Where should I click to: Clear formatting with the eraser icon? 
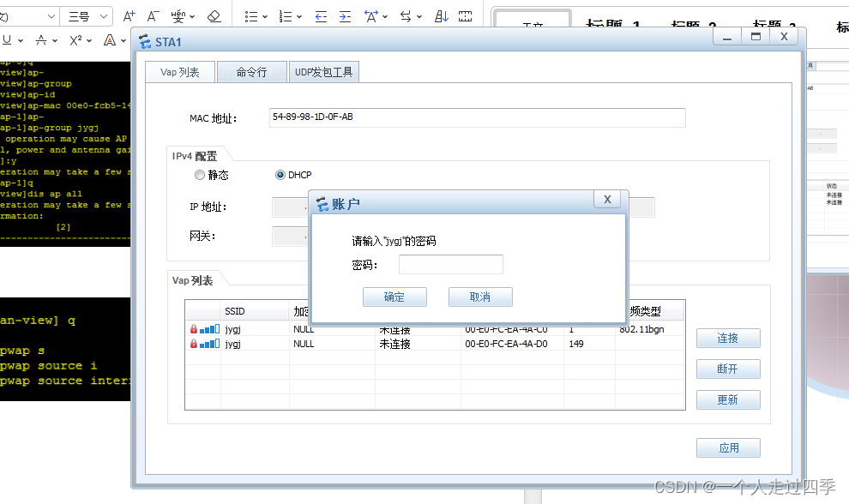tap(214, 17)
